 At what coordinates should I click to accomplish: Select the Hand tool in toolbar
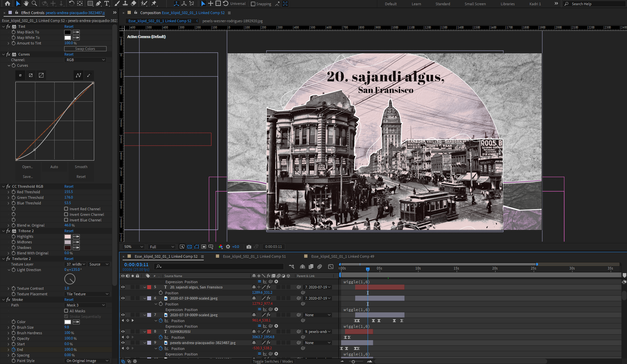click(x=26, y=4)
